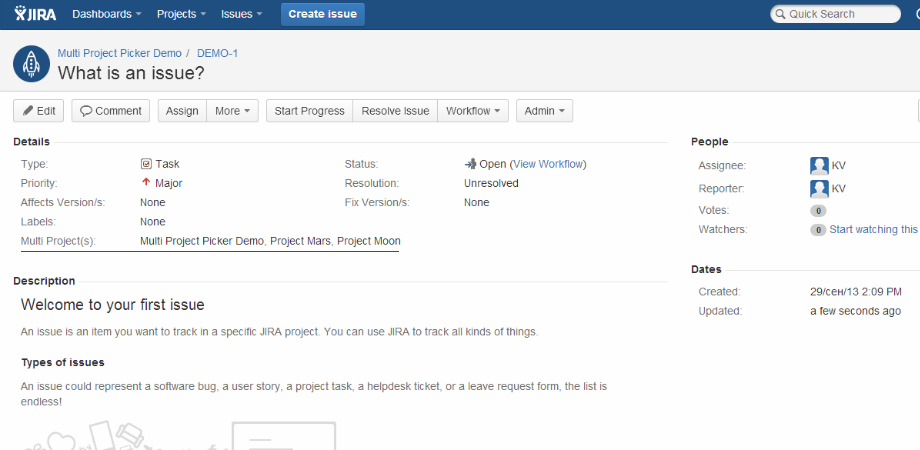Click the Details section heading

click(x=32, y=141)
